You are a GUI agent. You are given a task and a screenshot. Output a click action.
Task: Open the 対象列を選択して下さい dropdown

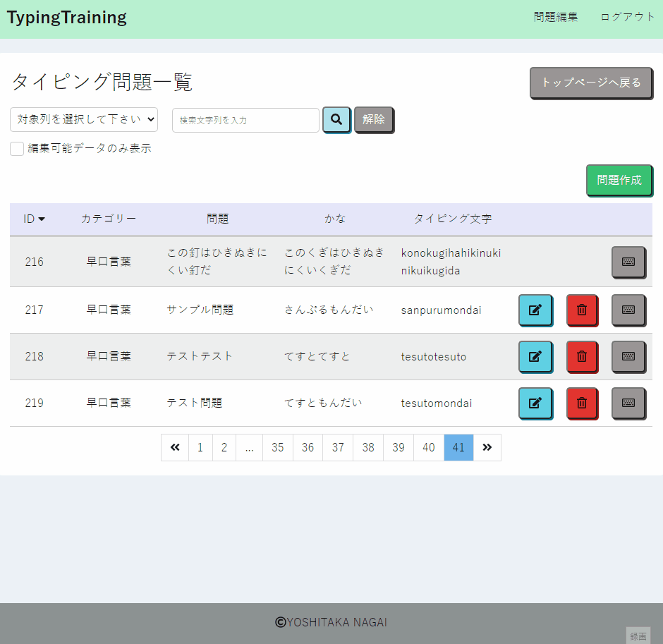84,120
